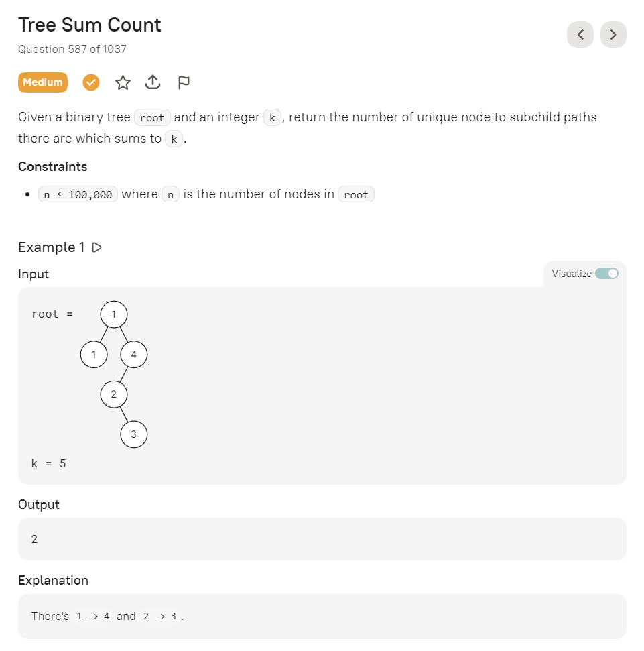Click the orange solved checkmark icon

click(91, 82)
